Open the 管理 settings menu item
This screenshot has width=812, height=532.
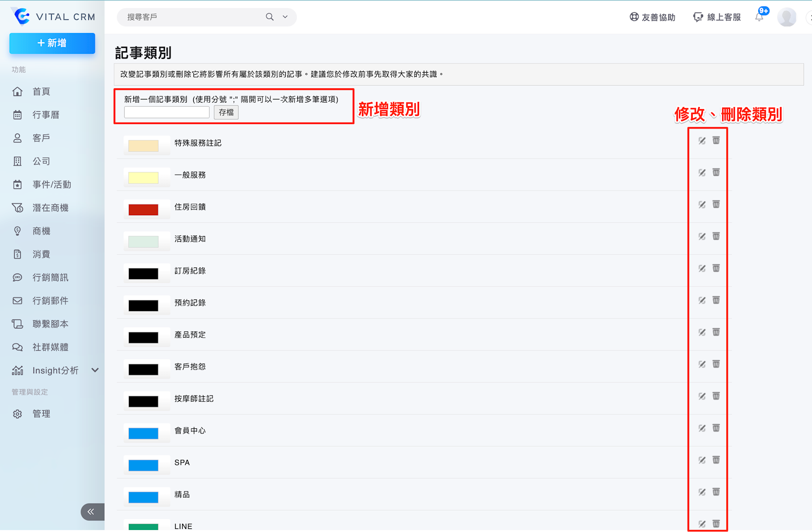click(x=41, y=414)
